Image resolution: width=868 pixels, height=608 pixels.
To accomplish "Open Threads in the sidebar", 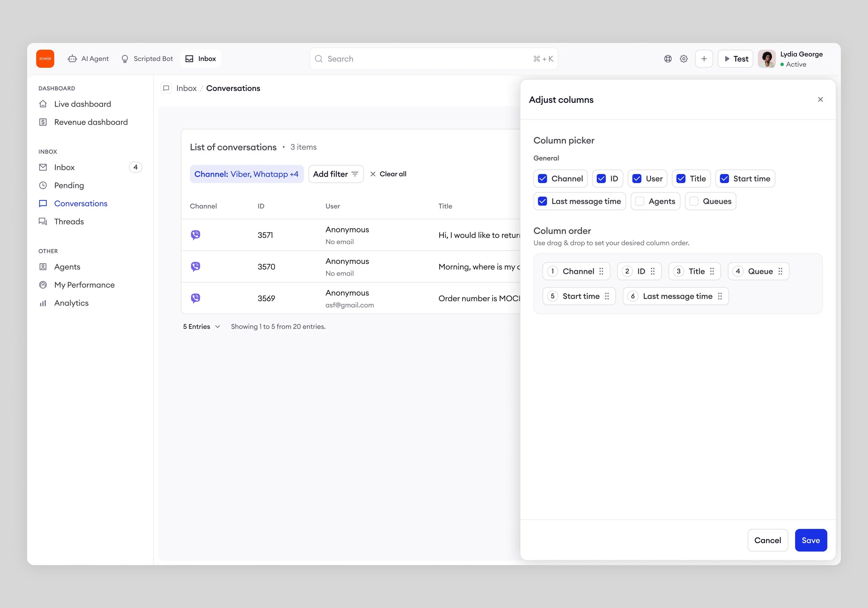I will (x=69, y=222).
